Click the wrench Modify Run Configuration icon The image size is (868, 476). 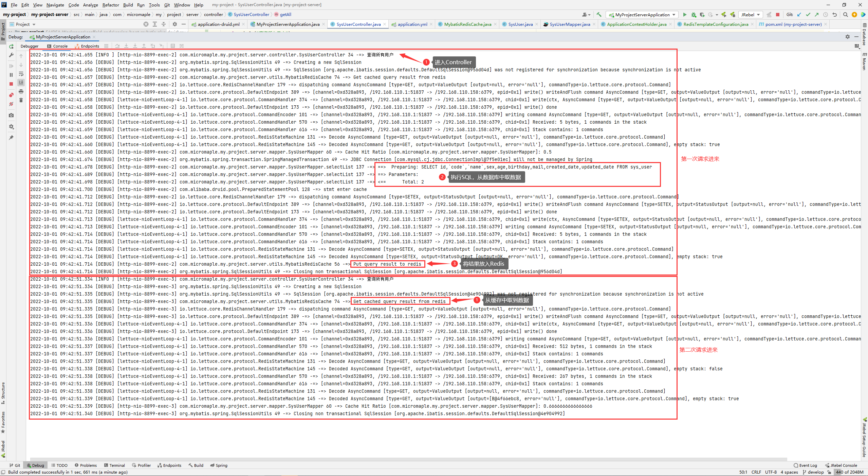click(11, 55)
